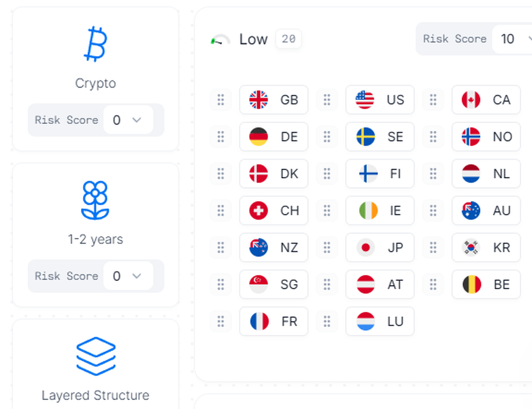The height and width of the screenshot is (409, 532).
Task: Click the flower icon above 1-2 years
Action: click(x=95, y=201)
